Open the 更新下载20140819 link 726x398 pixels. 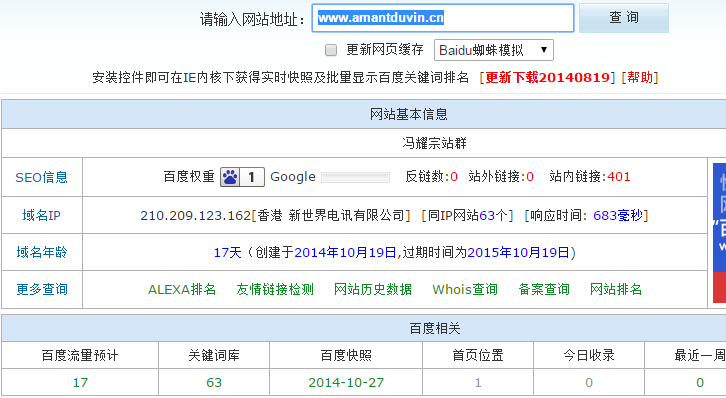tap(547, 77)
